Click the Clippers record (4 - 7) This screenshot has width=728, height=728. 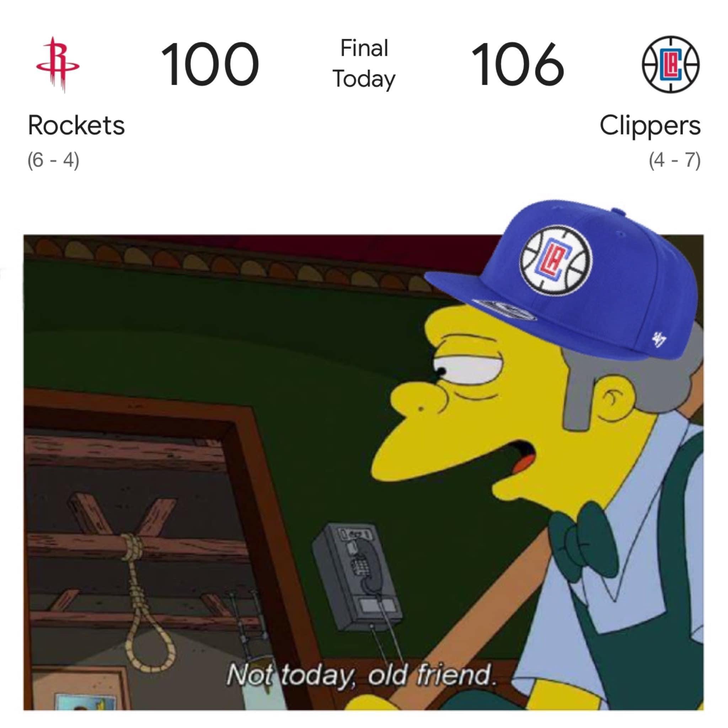point(674,160)
